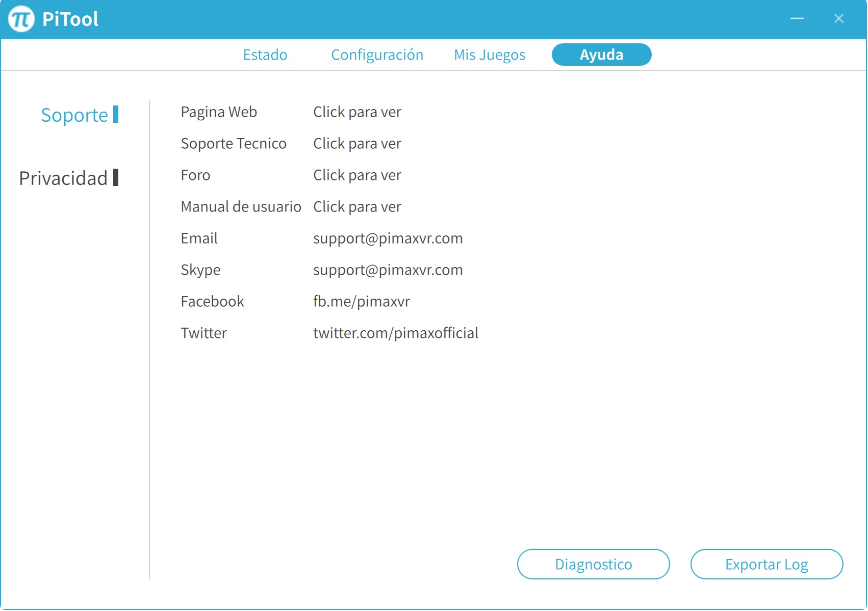868x611 pixels.
Task: Click the PiTool title text
Action: 70,19
